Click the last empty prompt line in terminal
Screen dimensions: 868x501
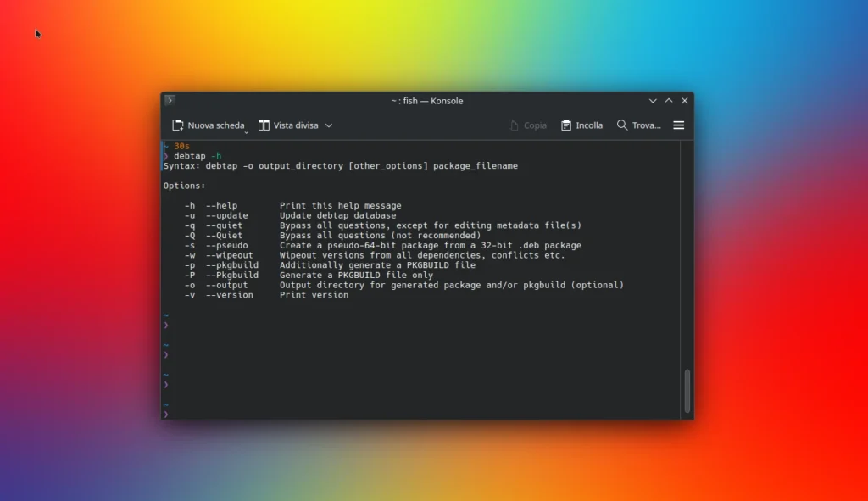point(339,414)
